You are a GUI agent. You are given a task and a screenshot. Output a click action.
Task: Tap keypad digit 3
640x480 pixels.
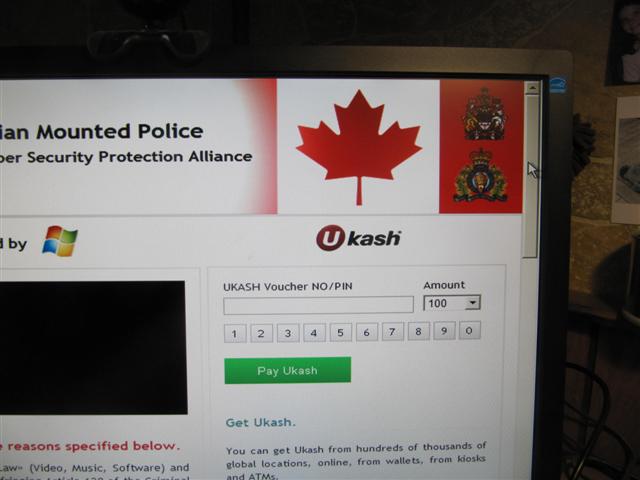(288, 333)
